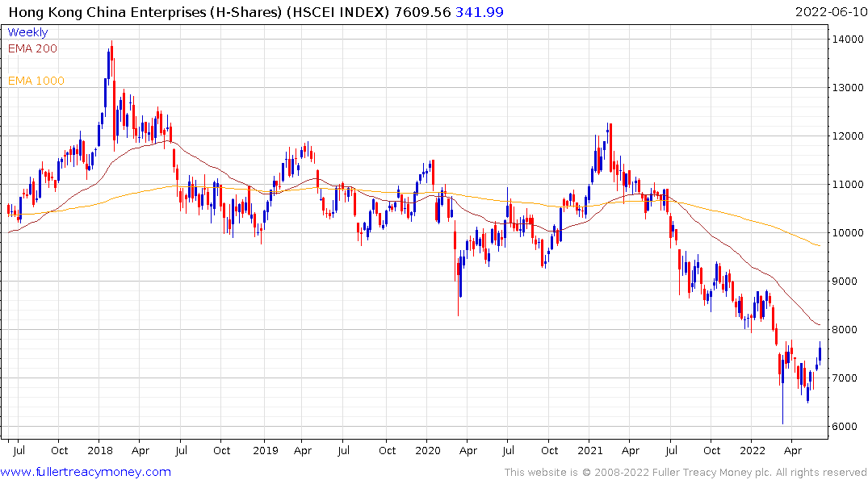The height and width of the screenshot is (484, 868).
Task: Click the 9000 price axis label
Action: (x=845, y=281)
